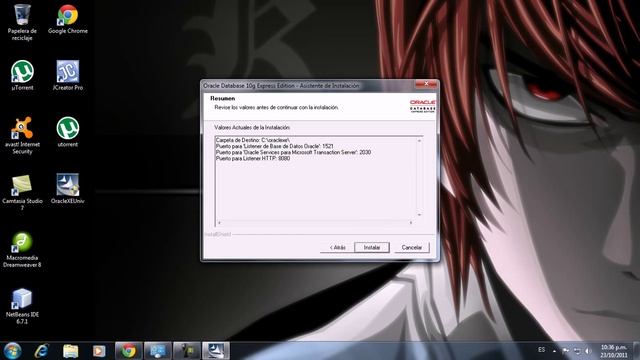This screenshot has width=640, height=360.
Task: Click the right arrow of the horizontal scrollbar
Action: (x=411, y=222)
